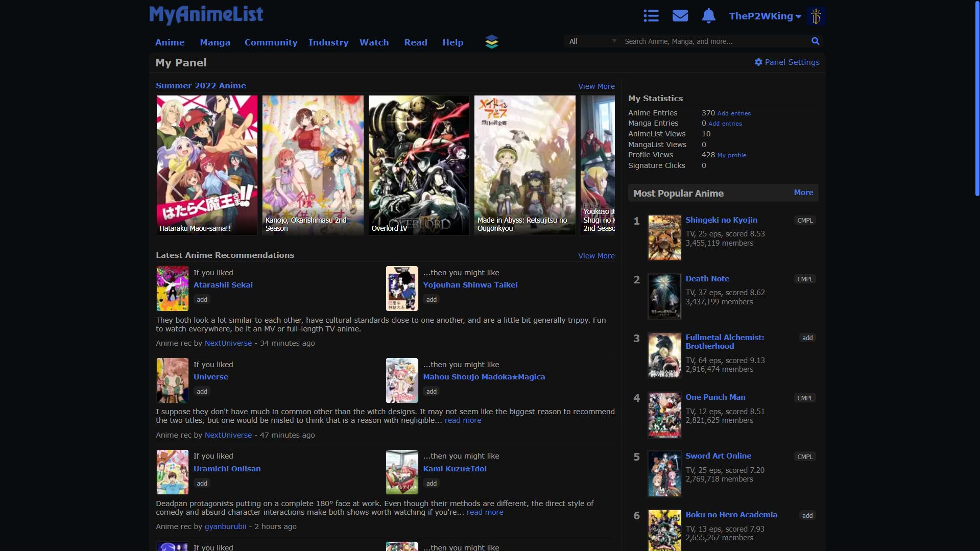Click Death Note thumbnail image

(x=664, y=297)
